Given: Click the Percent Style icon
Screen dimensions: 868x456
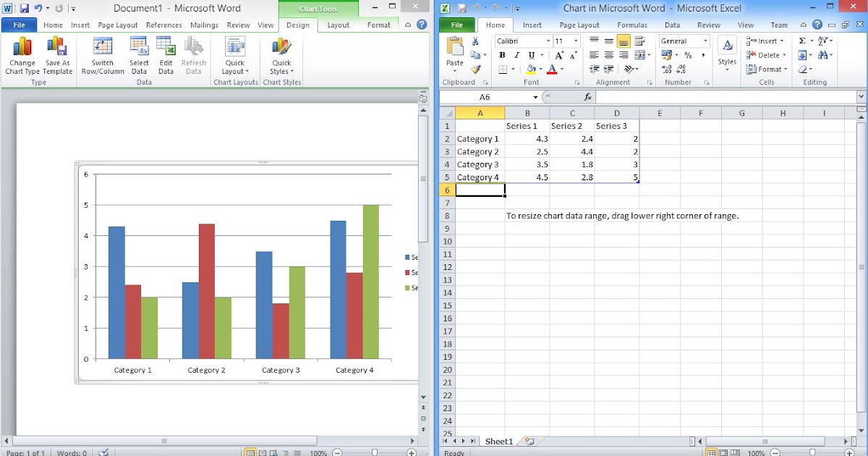Looking at the screenshot, I should [x=688, y=55].
